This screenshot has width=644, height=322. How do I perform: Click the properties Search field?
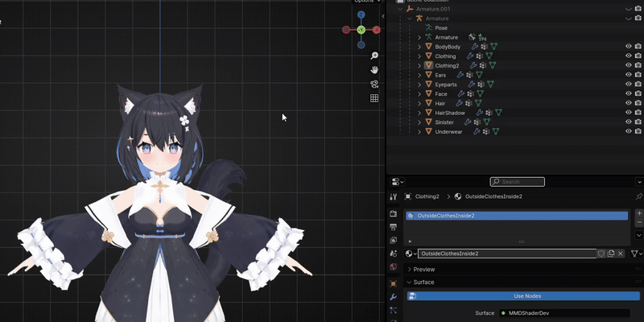tap(518, 182)
